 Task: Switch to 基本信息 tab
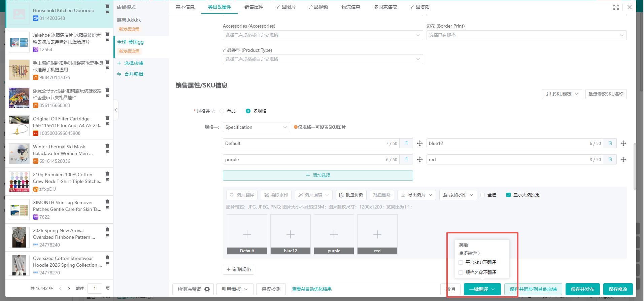(x=185, y=7)
